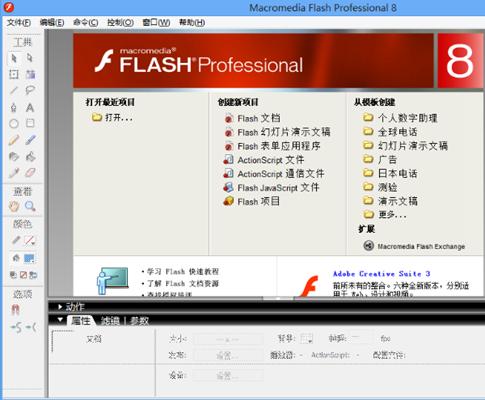
Task: Click the 了解 Flash 文档资源 link
Action: point(183,284)
